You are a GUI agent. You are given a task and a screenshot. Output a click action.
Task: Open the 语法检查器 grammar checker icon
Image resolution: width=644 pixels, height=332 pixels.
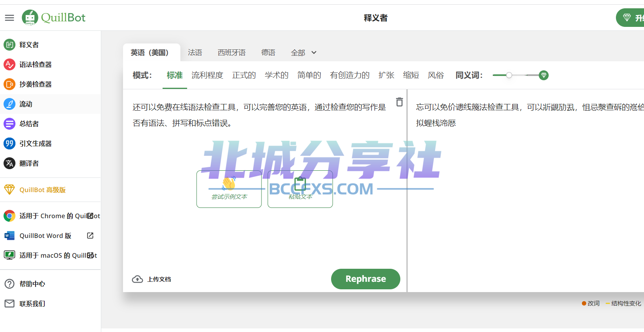pos(9,64)
